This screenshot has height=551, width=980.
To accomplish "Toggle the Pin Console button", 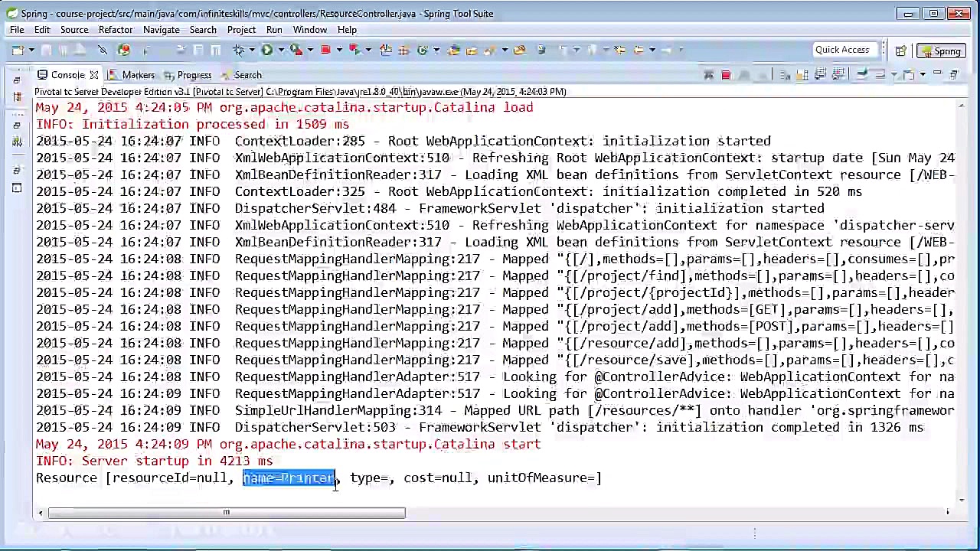I will [x=861, y=75].
